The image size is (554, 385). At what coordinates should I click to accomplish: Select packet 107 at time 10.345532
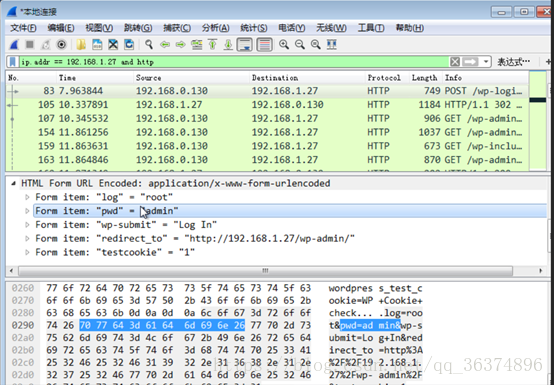coord(267,118)
